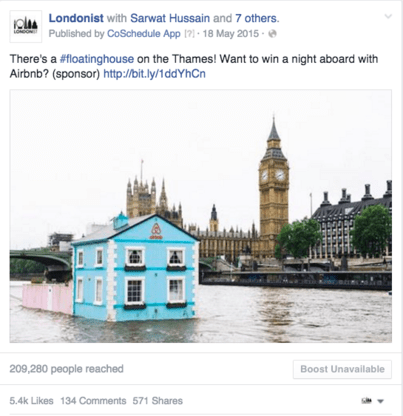The height and width of the screenshot is (416, 403).
Task: Click the Boost Unavailable button
Action: [342, 369]
